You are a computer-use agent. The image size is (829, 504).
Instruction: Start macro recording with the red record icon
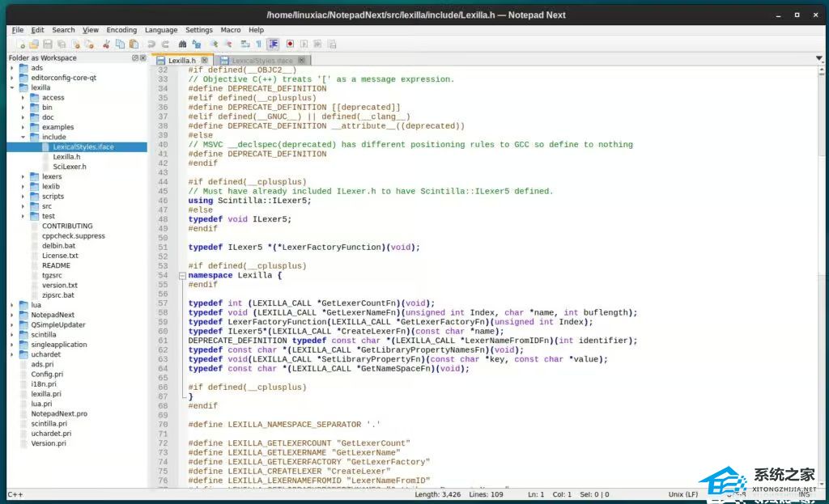[x=289, y=44]
